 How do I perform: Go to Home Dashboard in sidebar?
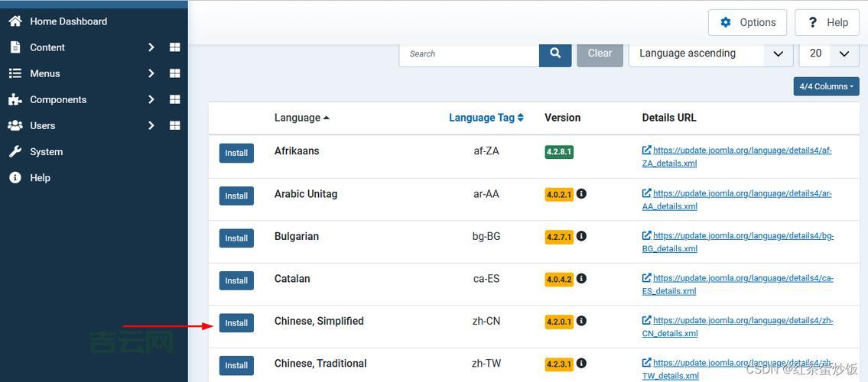tap(68, 21)
